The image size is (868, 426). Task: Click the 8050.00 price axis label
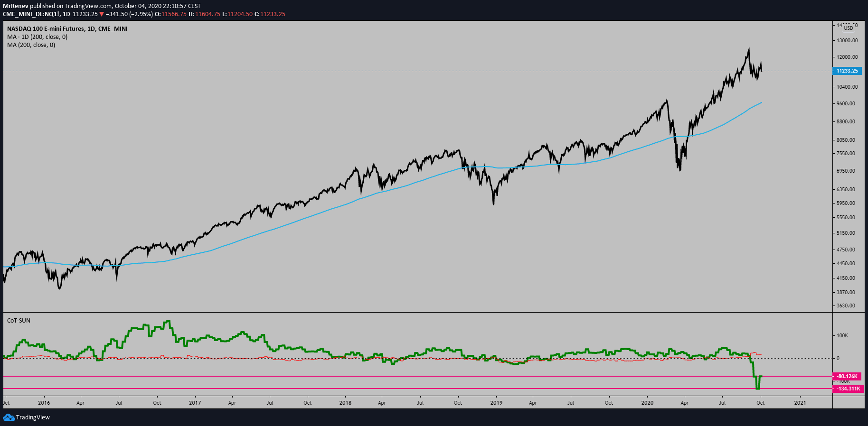tap(846, 140)
